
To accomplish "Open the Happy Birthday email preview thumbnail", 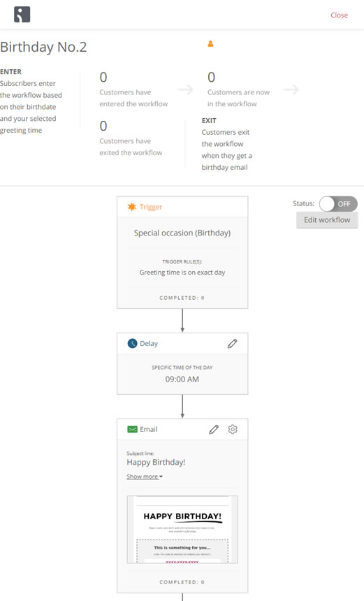I will pyautogui.click(x=182, y=529).
